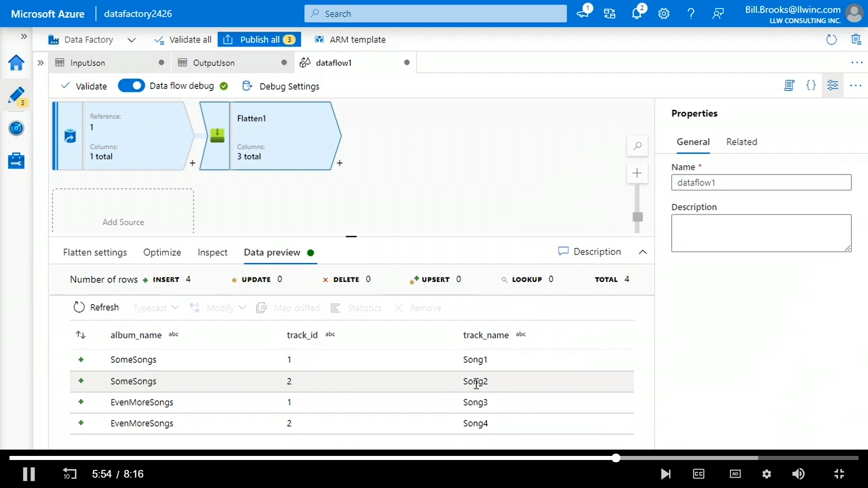This screenshot has height=488, width=868.
Task: Open the OutputJson tab
Action: tap(213, 63)
